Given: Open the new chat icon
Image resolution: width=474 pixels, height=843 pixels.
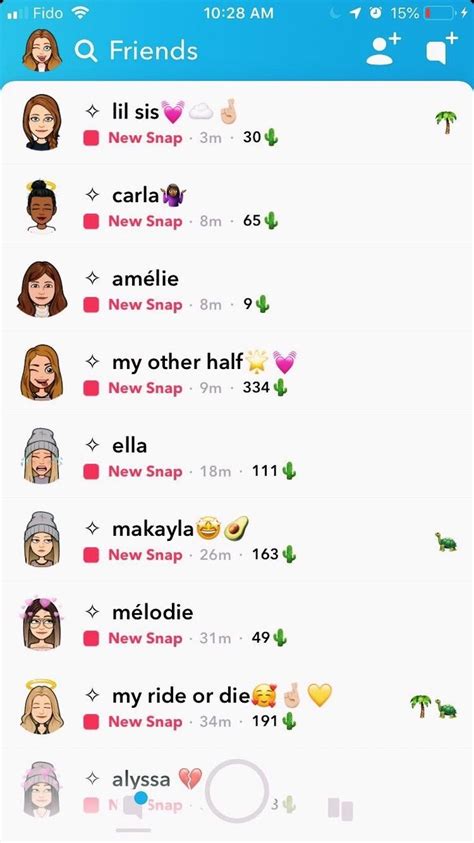Looking at the screenshot, I should coord(442,49).
